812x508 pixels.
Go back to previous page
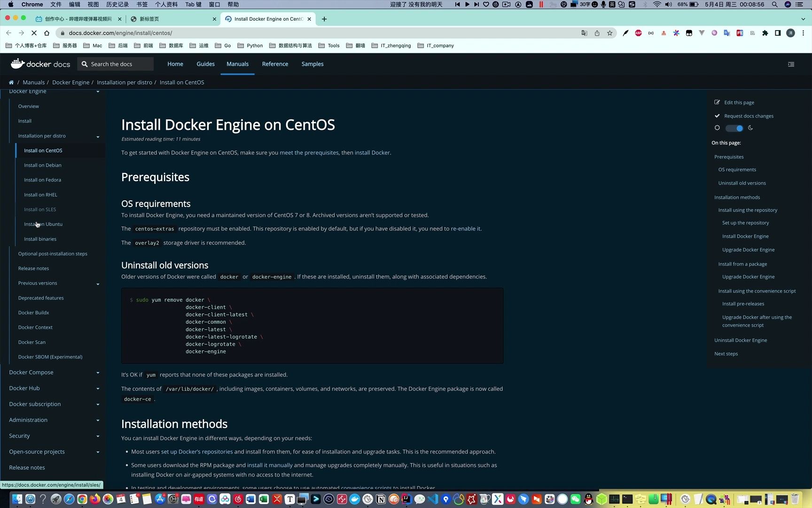coord(8,33)
